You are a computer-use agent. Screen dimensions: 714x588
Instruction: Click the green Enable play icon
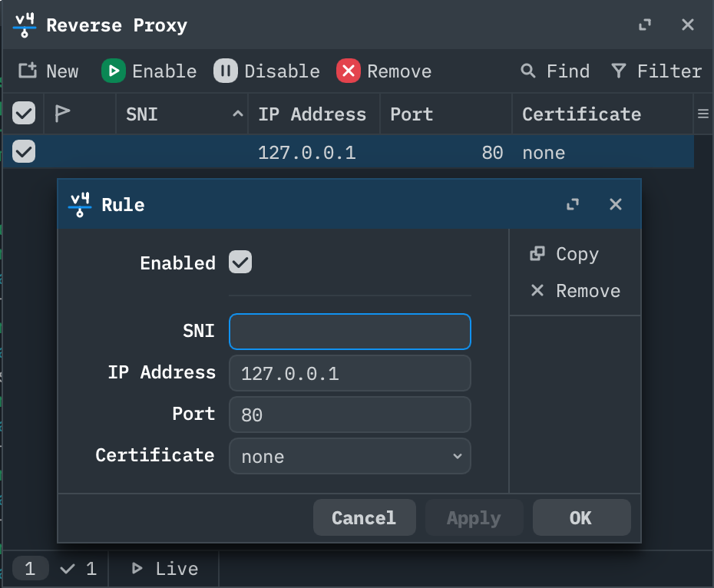tap(114, 71)
